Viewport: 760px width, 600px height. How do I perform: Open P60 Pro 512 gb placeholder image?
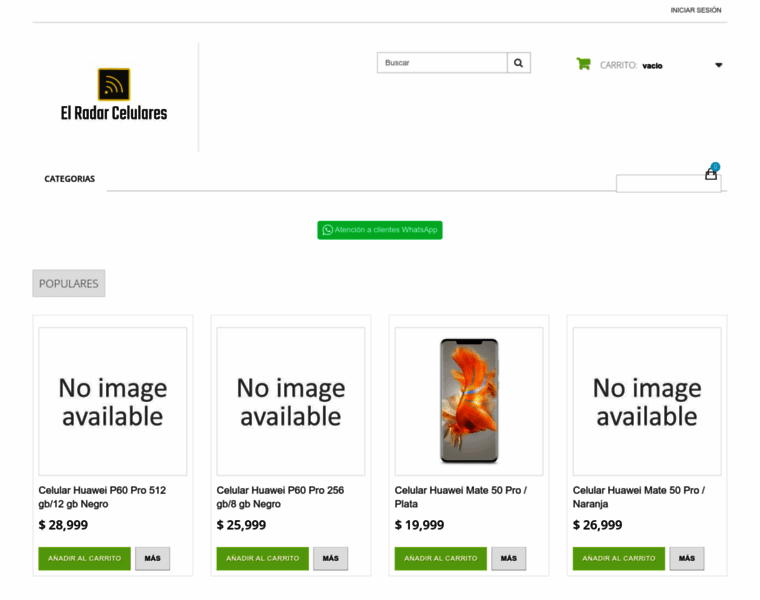click(112, 401)
